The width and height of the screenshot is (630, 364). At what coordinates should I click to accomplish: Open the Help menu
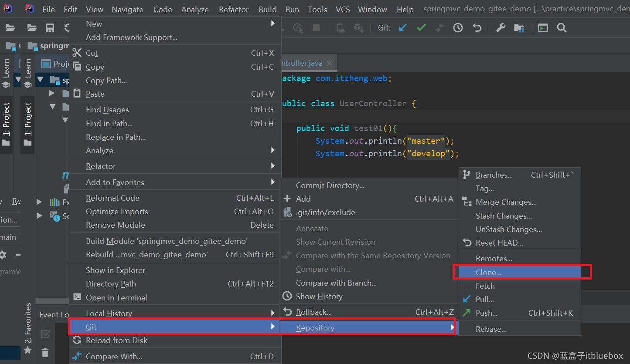click(405, 9)
